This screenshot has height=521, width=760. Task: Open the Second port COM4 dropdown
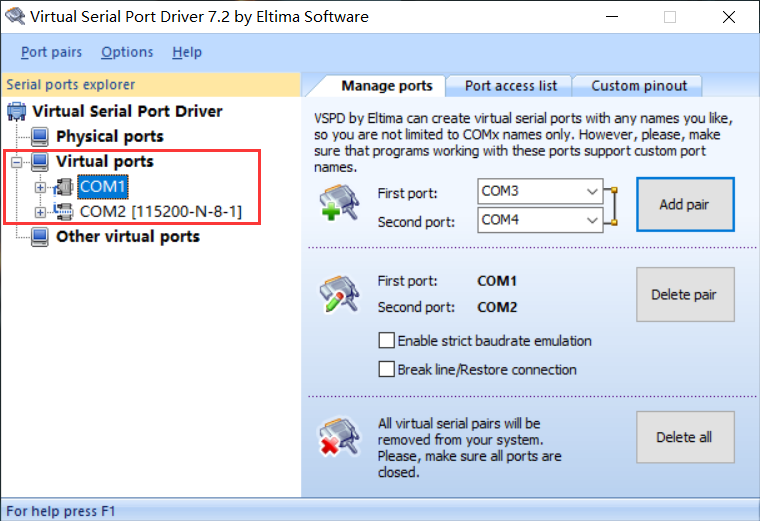coord(591,220)
